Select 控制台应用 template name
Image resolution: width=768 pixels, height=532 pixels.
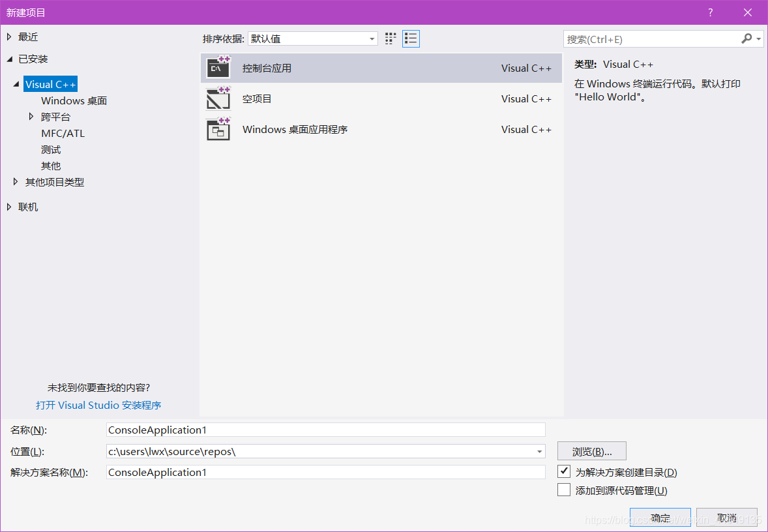(267, 68)
